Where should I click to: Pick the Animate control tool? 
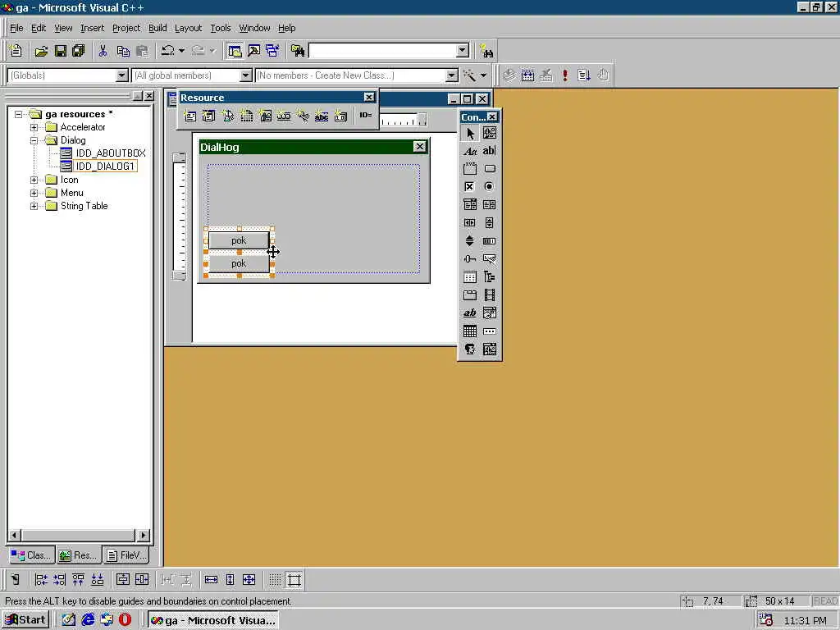coord(489,295)
